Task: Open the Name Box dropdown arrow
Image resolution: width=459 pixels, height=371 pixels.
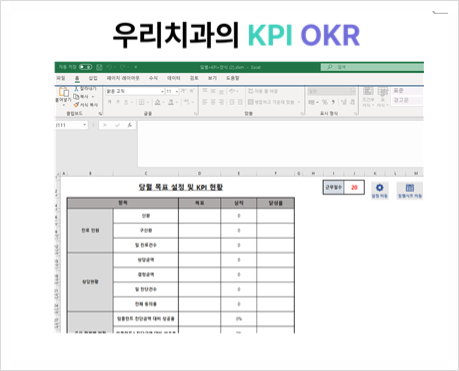Action: [x=85, y=125]
